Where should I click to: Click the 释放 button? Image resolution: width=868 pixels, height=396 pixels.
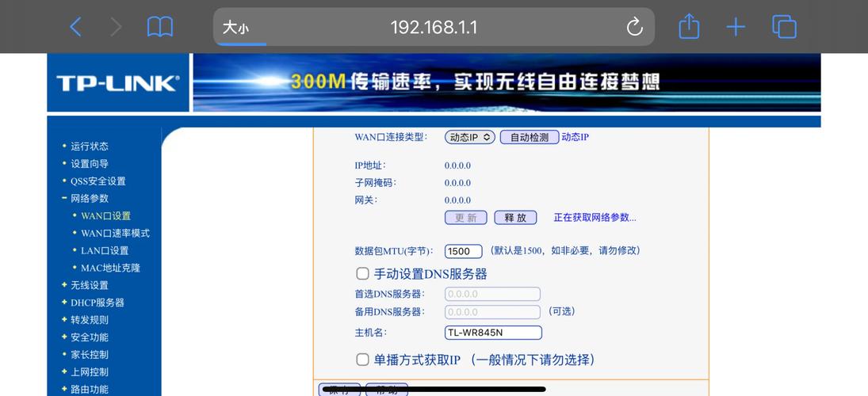tap(515, 217)
